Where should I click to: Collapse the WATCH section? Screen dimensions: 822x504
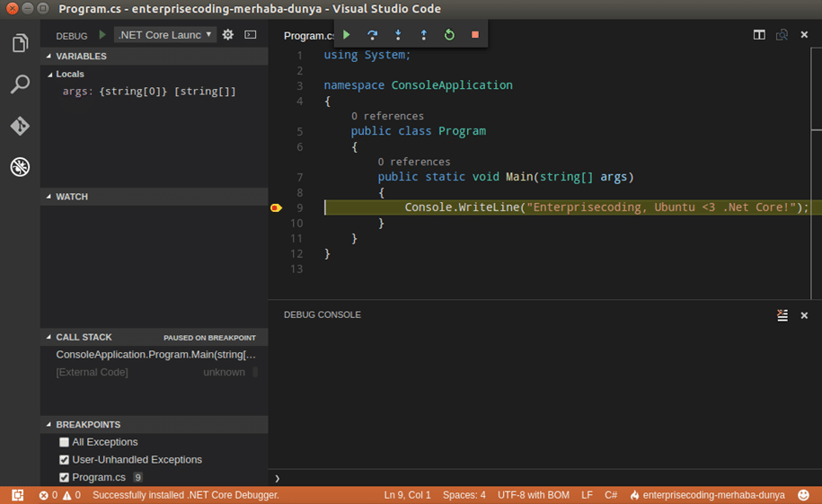[155, 197]
